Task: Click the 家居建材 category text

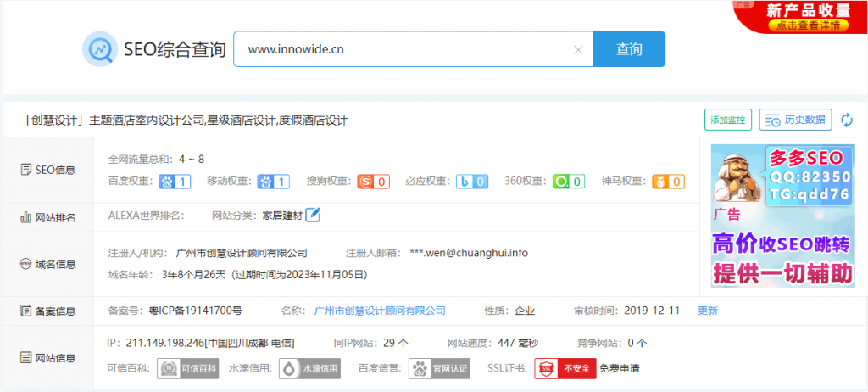Action: tap(282, 216)
